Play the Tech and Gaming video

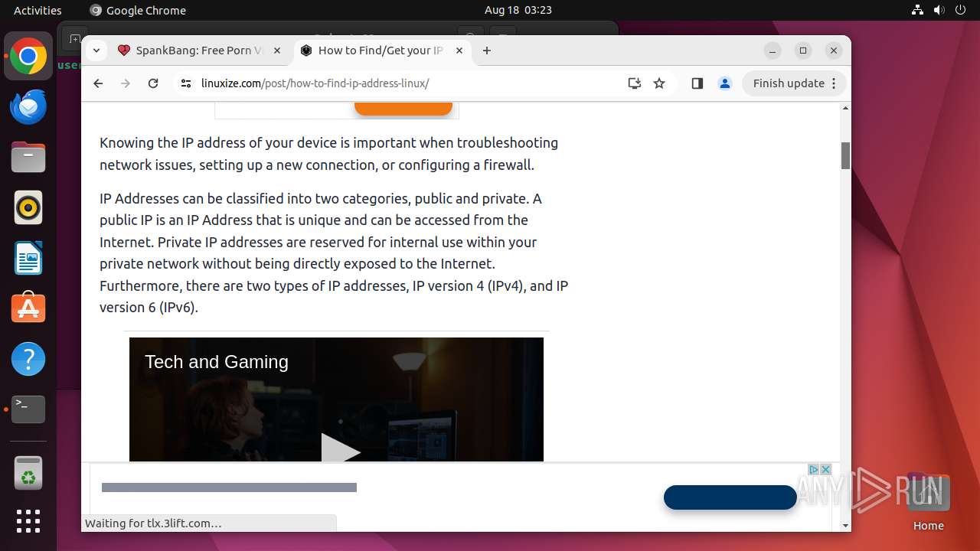click(340, 451)
